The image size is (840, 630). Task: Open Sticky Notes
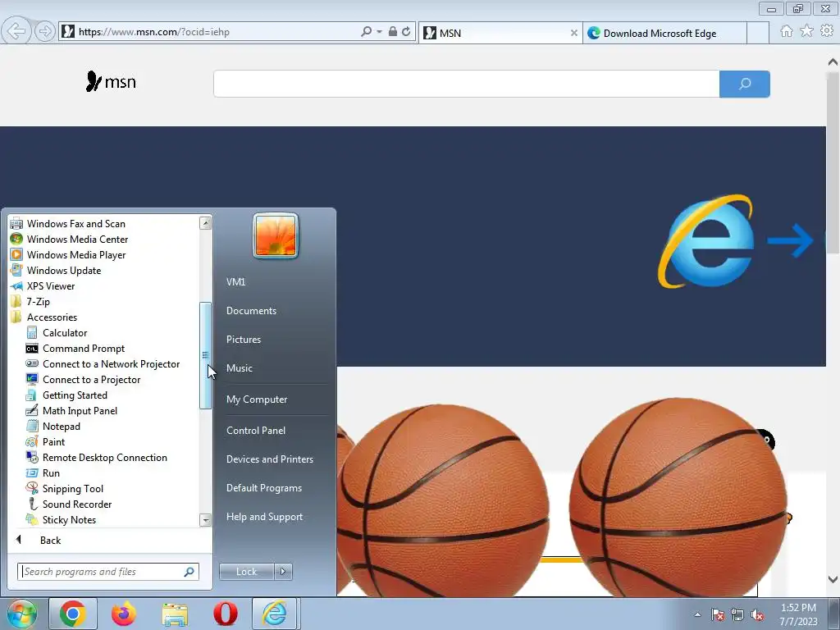coord(69,519)
